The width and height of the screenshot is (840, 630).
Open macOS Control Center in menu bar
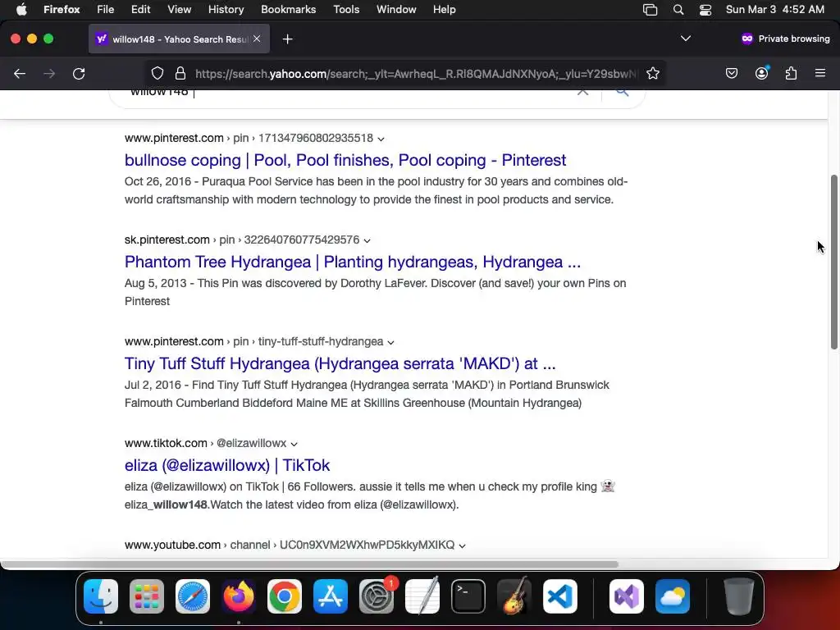point(705,10)
